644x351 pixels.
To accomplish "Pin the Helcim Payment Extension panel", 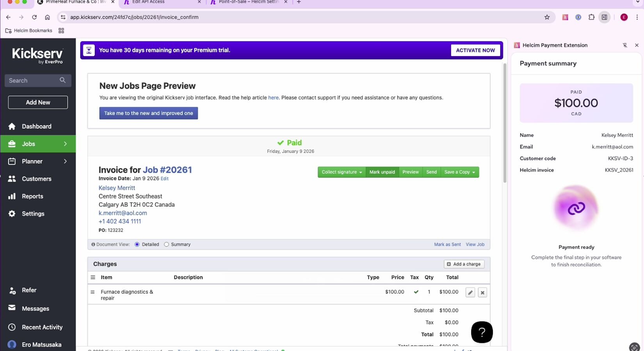I will coord(625,45).
